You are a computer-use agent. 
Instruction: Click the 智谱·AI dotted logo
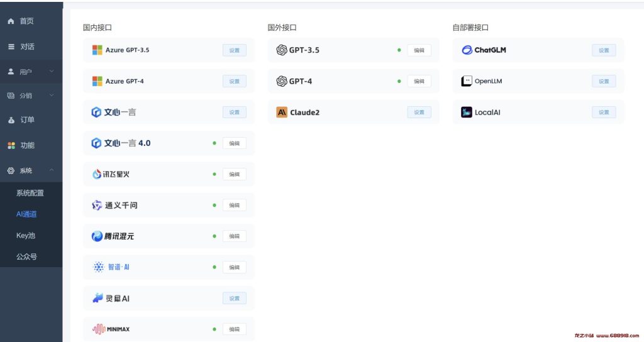(x=99, y=267)
